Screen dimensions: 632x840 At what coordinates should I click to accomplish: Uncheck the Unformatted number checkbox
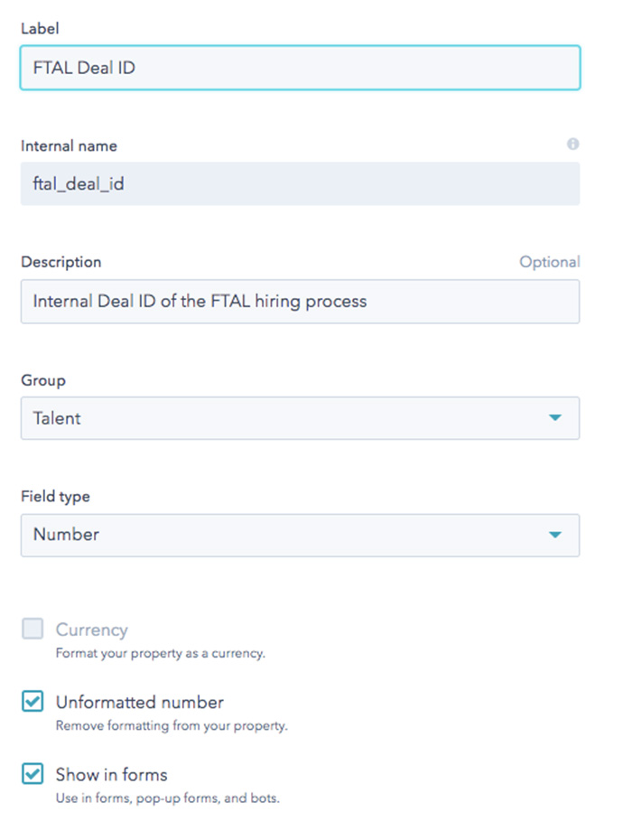33,701
